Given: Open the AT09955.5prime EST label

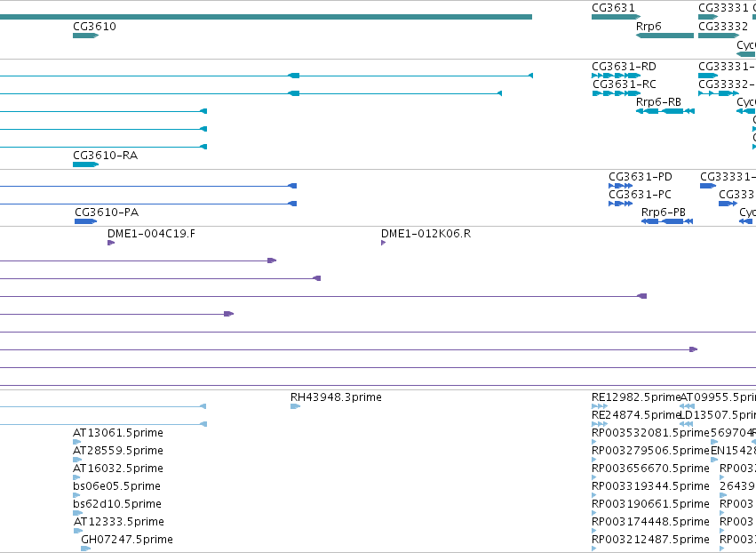Looking at the screenshot, I should tap(718, 397).
